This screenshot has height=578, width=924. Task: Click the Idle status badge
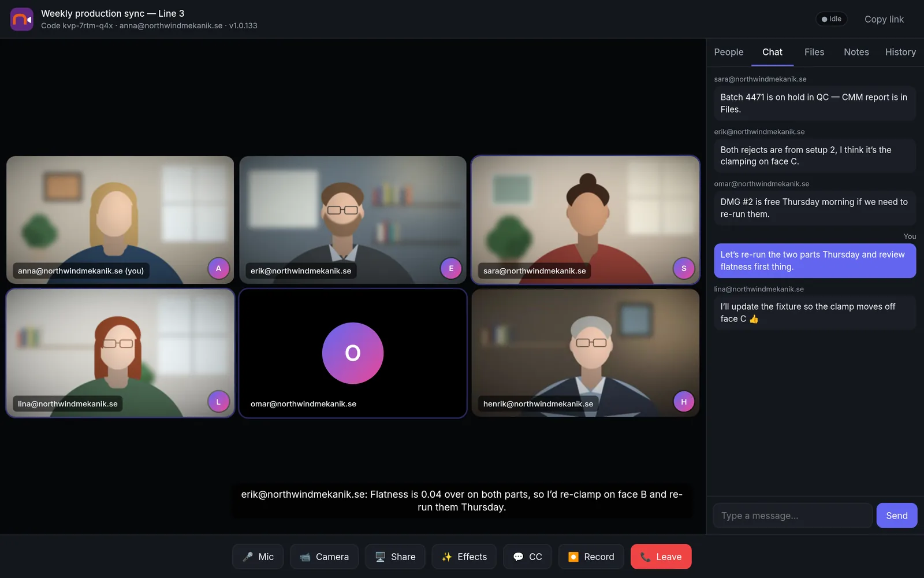(832, 19)
